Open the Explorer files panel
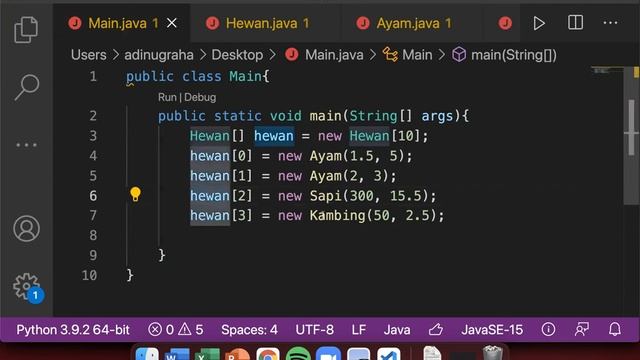Viewport: 640px width, 360px height. coord(26,30)
